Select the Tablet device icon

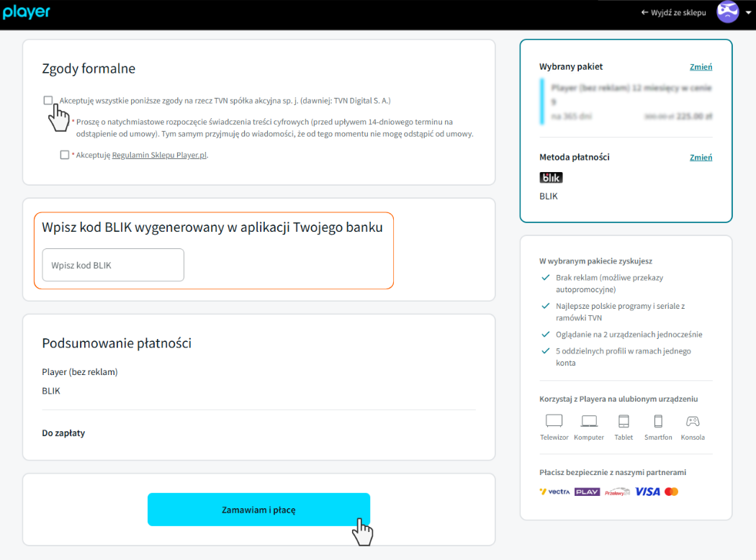(x=624, y=422)
